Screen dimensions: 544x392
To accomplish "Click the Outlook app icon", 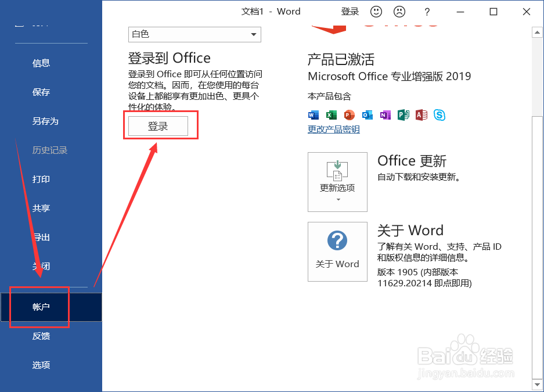I will [368, 115].
